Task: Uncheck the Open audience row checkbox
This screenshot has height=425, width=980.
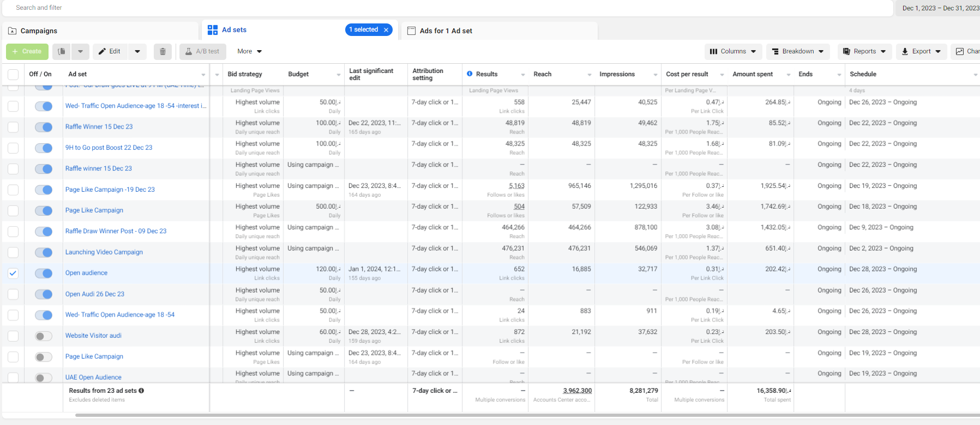Action: coord(13,274)
